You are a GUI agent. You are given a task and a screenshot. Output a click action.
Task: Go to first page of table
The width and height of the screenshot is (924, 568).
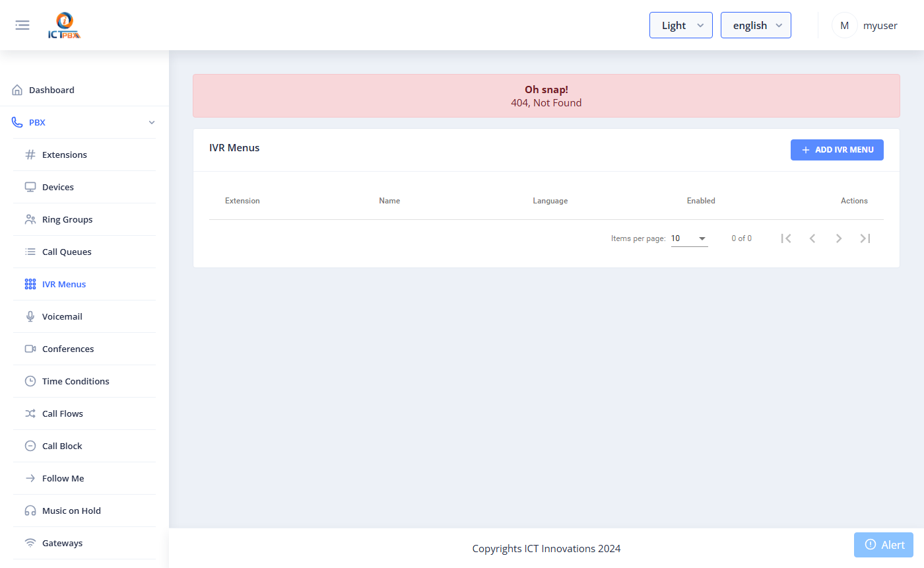click(x=786, y=238)
